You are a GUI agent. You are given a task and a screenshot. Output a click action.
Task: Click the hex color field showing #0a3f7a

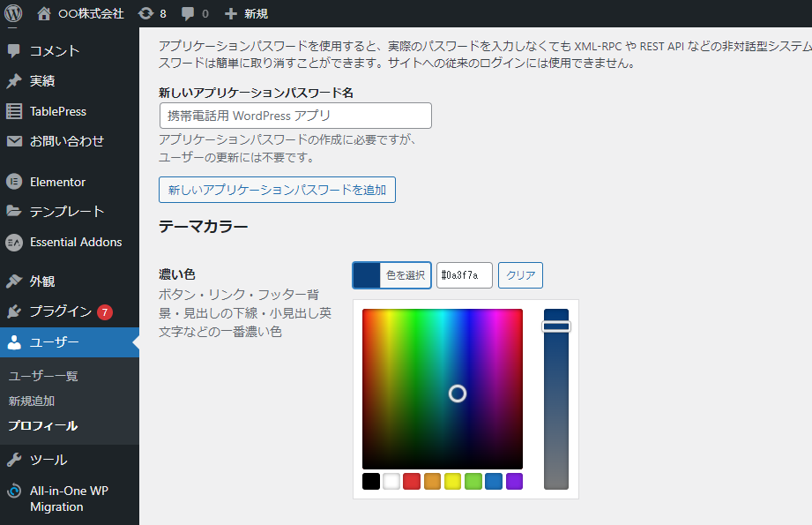pos(465,275)
